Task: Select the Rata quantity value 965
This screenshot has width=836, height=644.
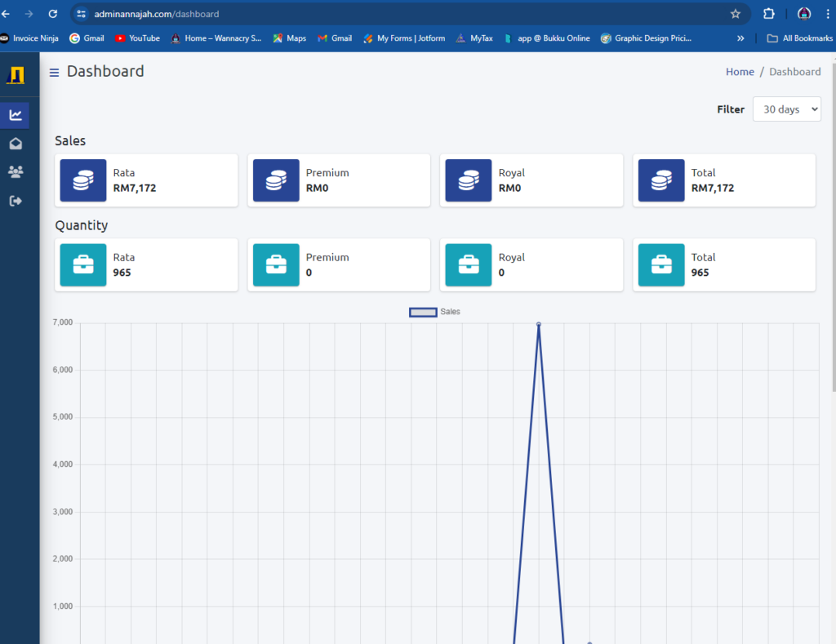Action: click(122, 273)
